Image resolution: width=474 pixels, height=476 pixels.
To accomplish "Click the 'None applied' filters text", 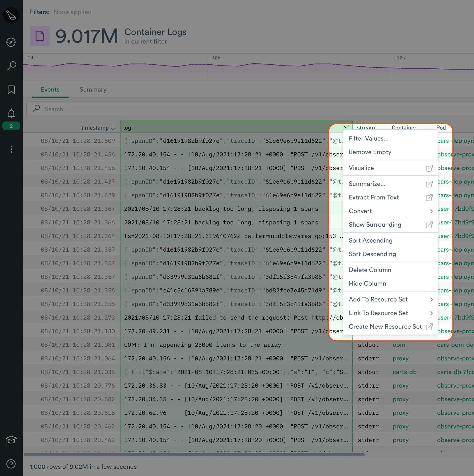I will click(72, 12).
